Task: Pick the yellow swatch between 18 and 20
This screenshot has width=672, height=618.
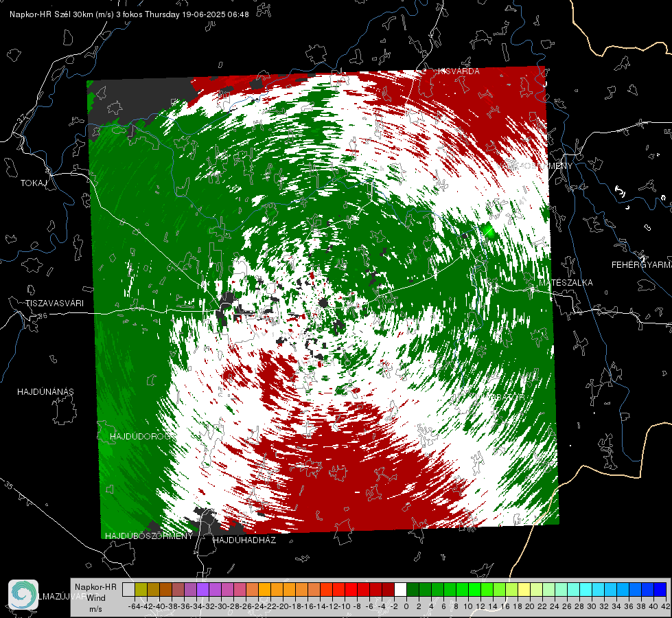Action: pyautogui.click(x=524, y=589)
